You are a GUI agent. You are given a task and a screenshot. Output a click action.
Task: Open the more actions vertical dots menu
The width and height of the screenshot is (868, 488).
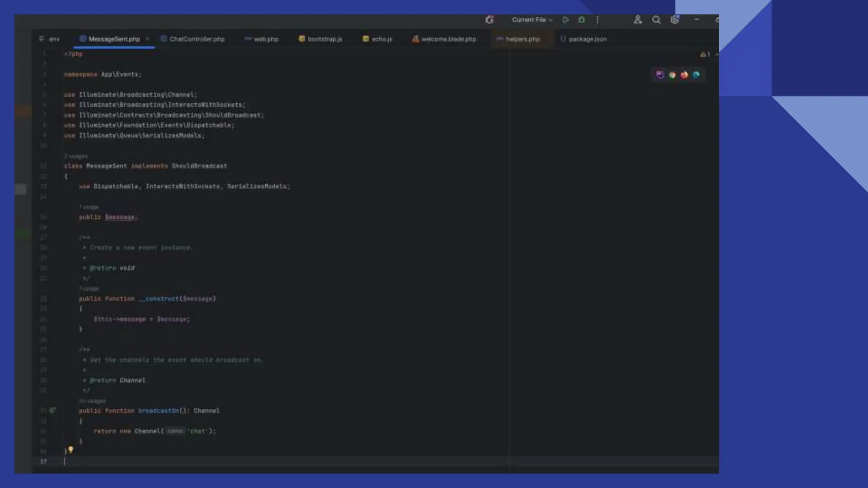[597, 20]
